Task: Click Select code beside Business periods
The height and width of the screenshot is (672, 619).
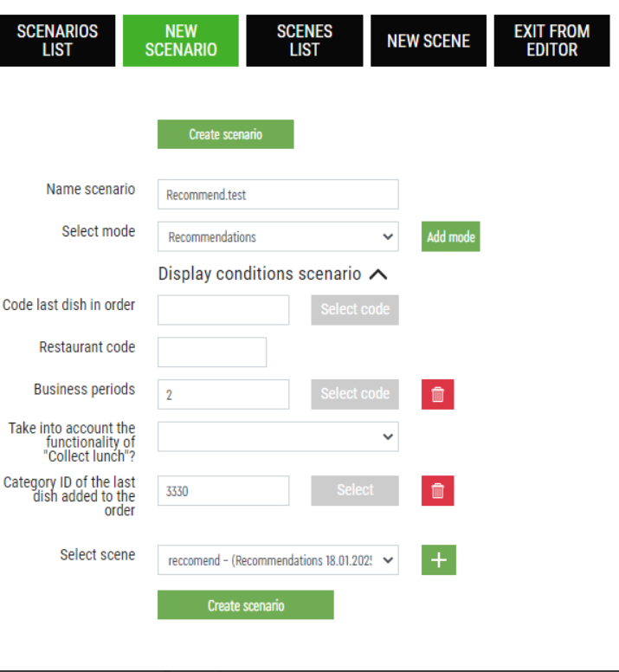Action: coord(355,394)
